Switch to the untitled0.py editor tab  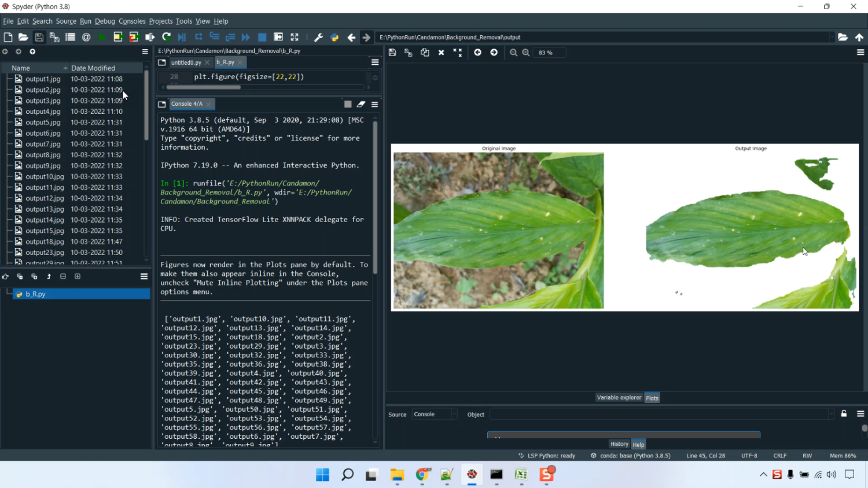[x=186, y=62]
